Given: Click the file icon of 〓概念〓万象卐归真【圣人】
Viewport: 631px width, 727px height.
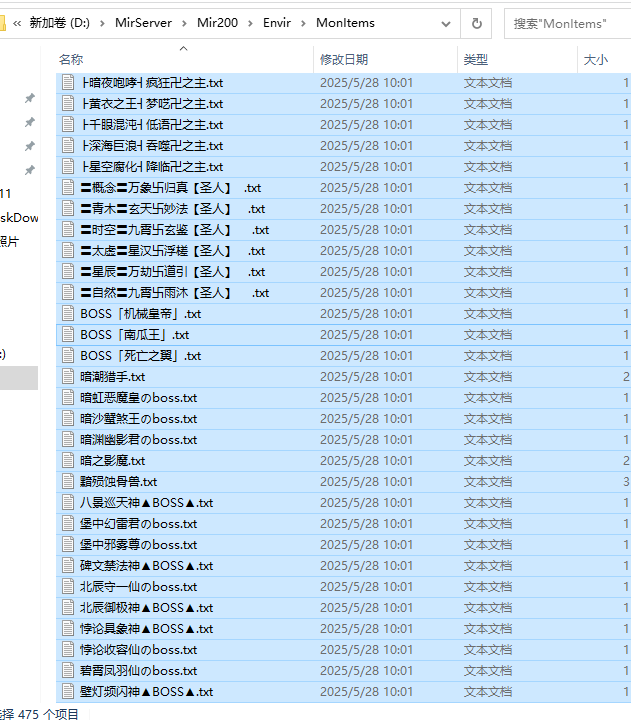Looking at the screenshot, I should (x=68, y=187).
